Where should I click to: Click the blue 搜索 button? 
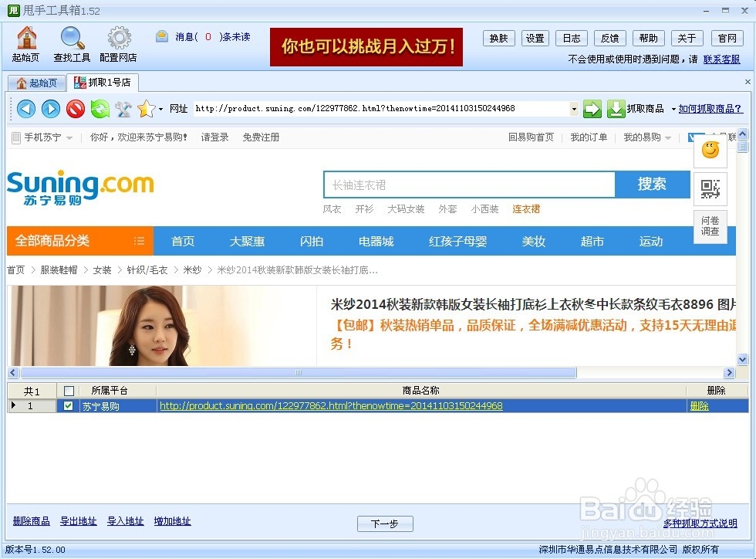pyautogui.click(x=653, y=184)
